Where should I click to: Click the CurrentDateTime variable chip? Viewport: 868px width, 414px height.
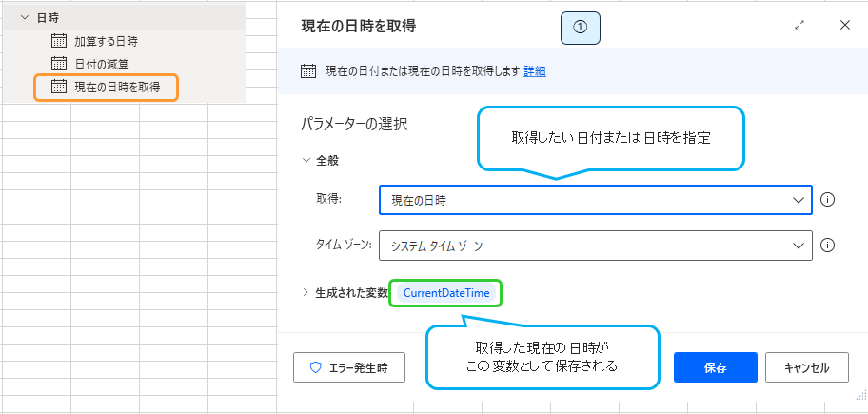[x=446, y=293]
